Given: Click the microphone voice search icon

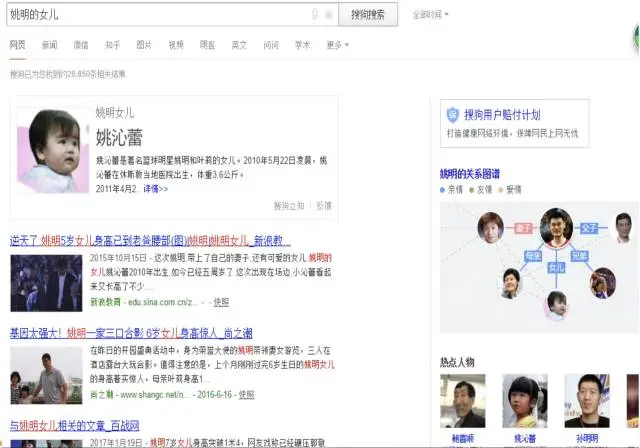Looking at the screenshot, I should click(x=315, y=15).
